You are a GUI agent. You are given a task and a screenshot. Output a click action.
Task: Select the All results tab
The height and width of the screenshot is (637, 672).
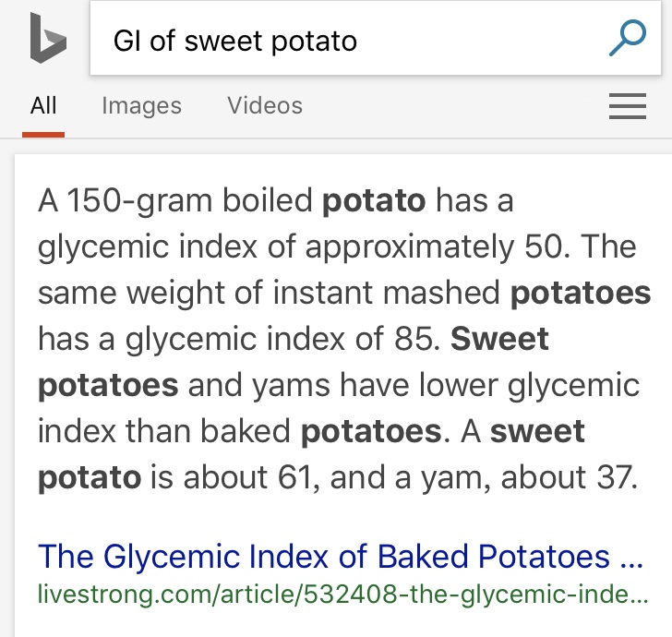tap(43, 106)
